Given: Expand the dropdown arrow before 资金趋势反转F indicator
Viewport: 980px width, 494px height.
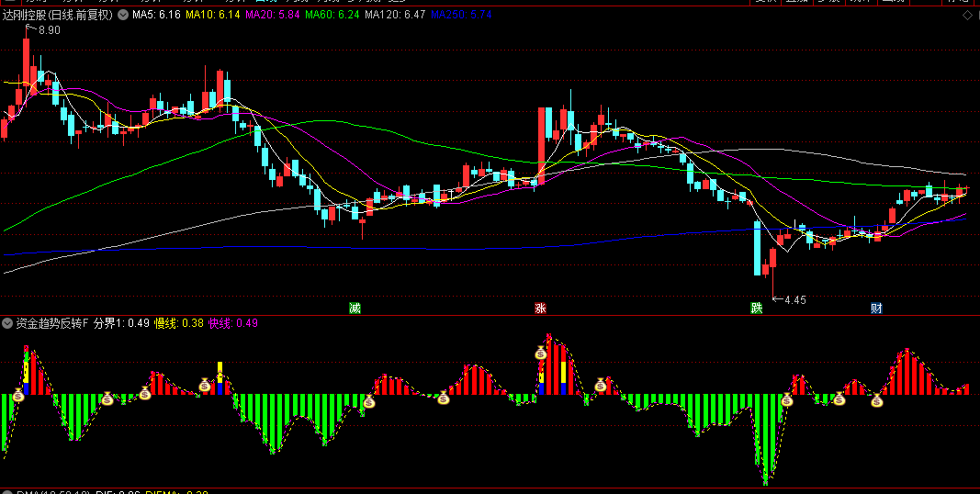Looking at the screenshot, I should pyautogui.click(x=6, y=323).
